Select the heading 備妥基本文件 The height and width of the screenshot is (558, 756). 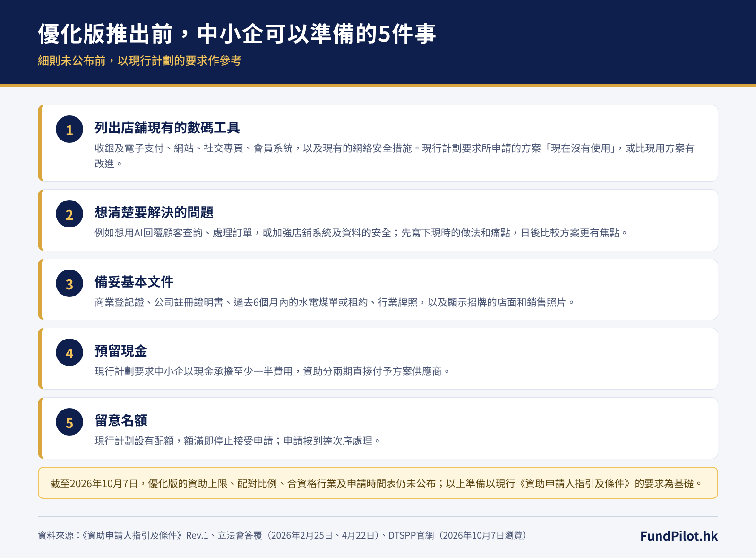[x=134, y=282]
